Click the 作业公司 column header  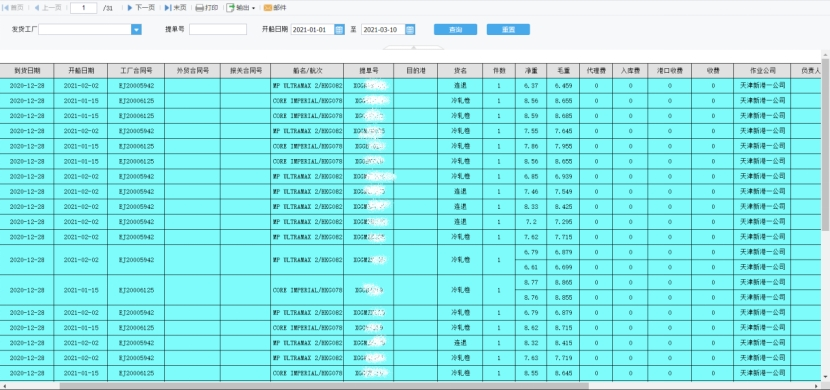[762, 70]
